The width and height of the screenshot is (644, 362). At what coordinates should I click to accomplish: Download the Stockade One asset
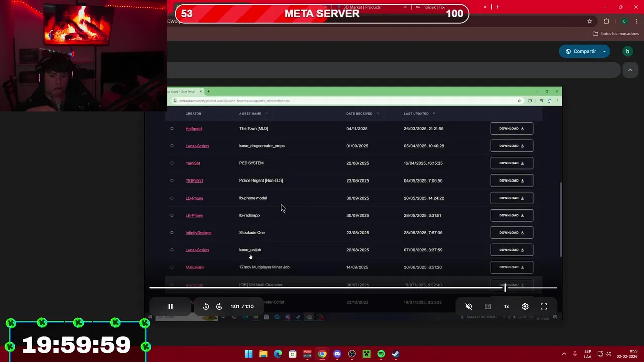tap(512, 233)
